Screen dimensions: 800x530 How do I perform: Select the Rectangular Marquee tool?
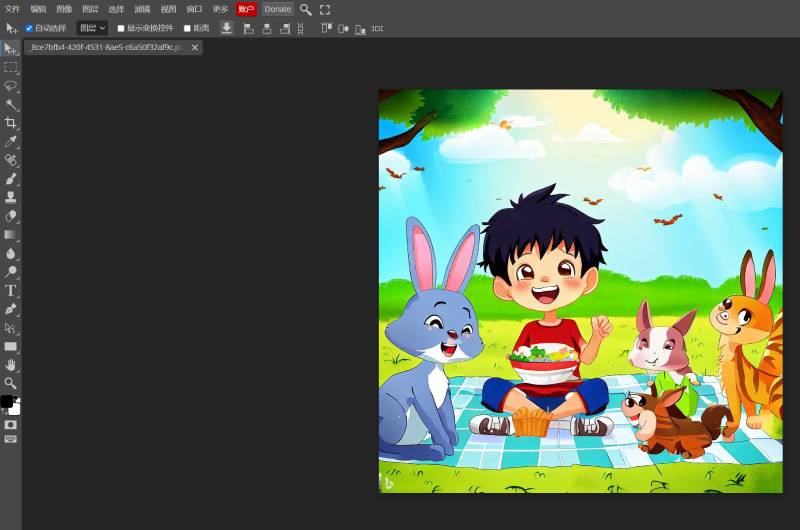(11, 67)
